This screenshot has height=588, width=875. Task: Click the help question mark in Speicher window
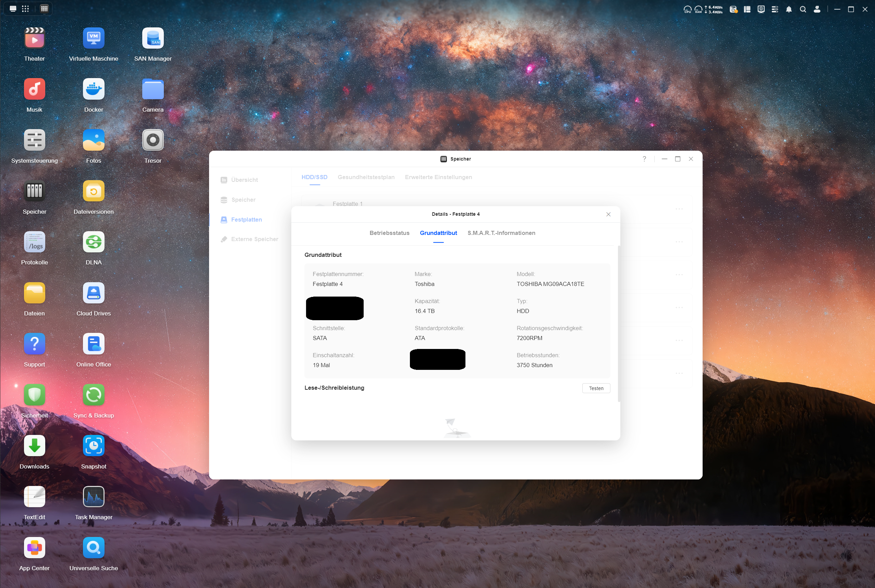point(644,159)
